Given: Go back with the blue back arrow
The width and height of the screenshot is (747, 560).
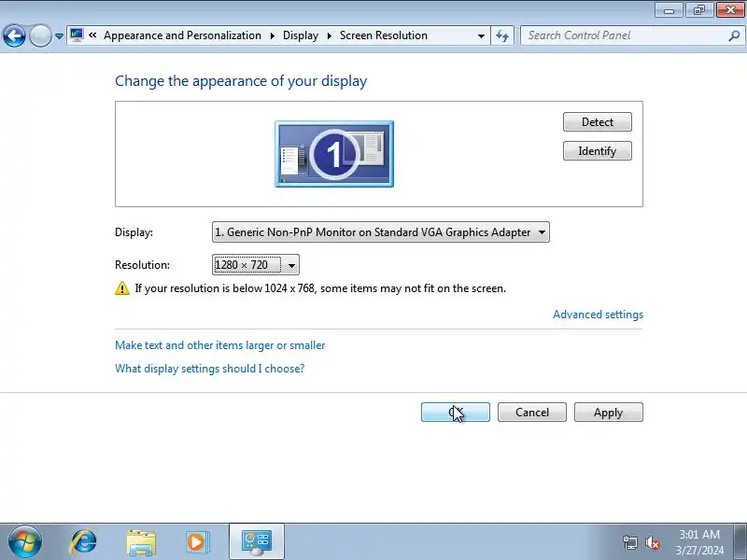Looking at the screenshot, I should click(14, 35).
